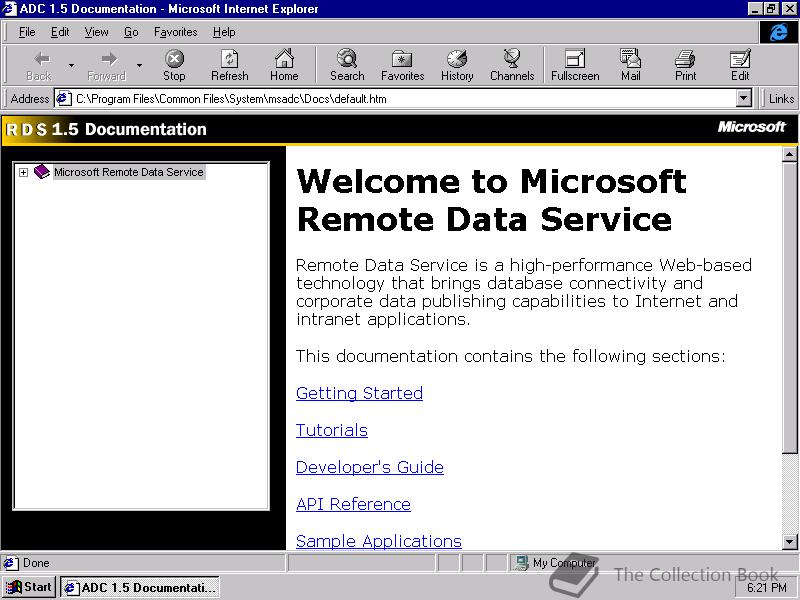Go to the Home page icon
800x600 pixels.
(x=284, y=59)
